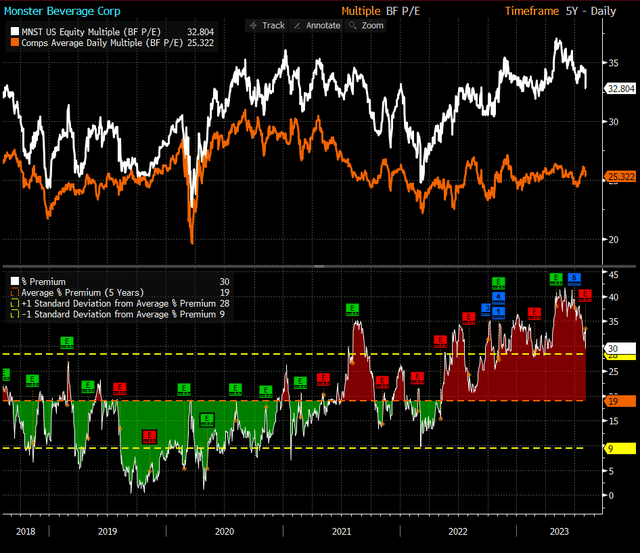640x553 pixels.
Task: Click the 2022 label on the time axis
Action: point(458,534)
